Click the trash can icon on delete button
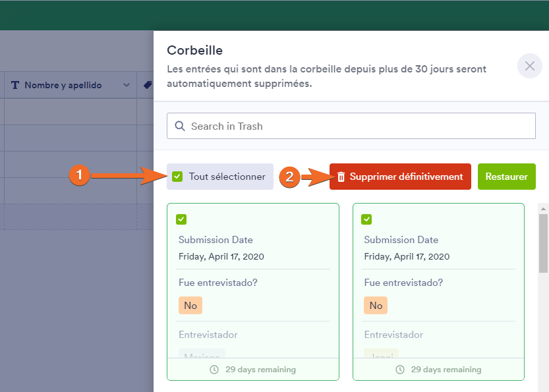 click(341, 177)
